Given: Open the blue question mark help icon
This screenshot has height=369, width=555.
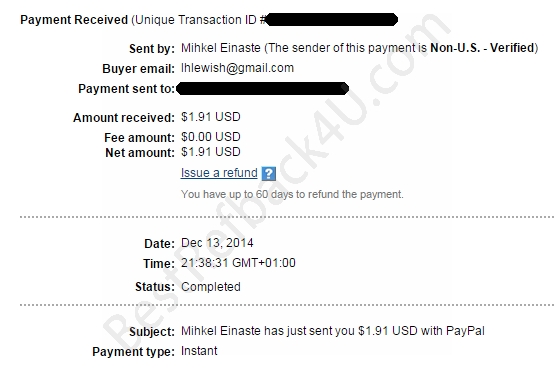Looking at the screenshot, I should [x=268, y=173].
